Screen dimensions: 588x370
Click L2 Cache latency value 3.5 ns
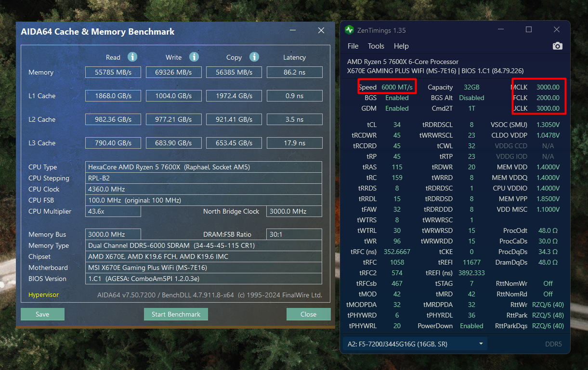(x=294, y=119)
